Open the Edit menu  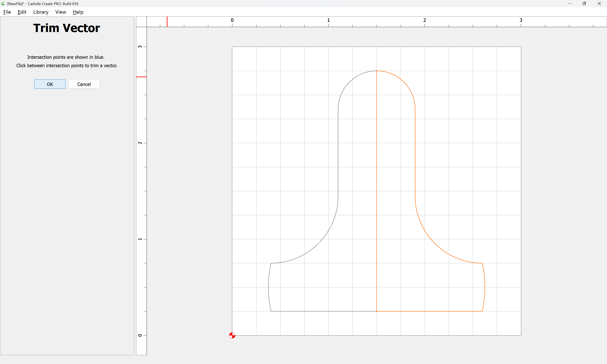[x=22, y=12]
